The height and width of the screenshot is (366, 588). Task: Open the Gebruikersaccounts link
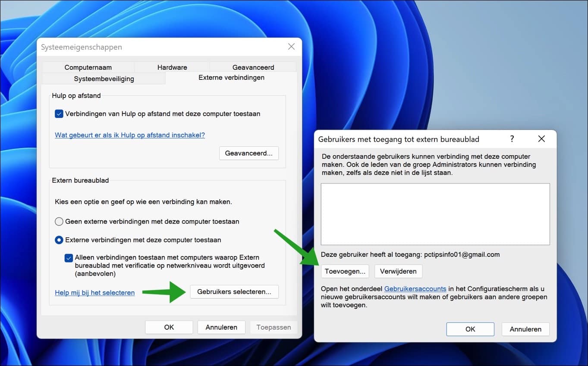[415, 289]
